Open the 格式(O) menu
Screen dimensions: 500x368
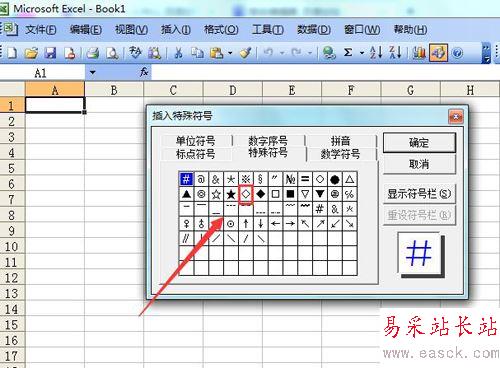point(221,30)
